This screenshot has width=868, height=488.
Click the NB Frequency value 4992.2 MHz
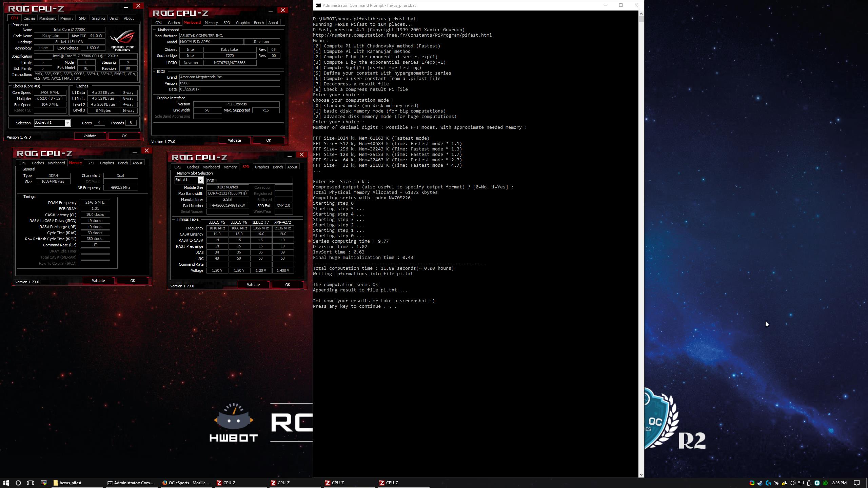(x=120, y=187)
